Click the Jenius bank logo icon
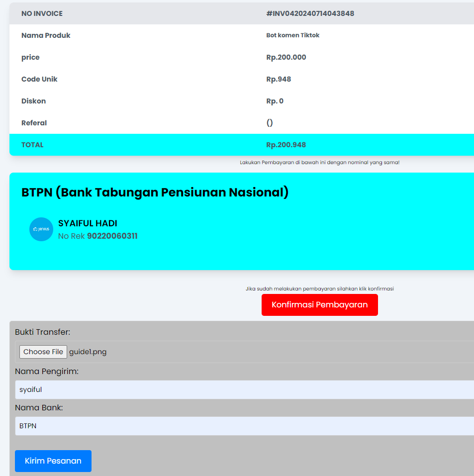The image size is (474, 476). [x=41, y=229]
